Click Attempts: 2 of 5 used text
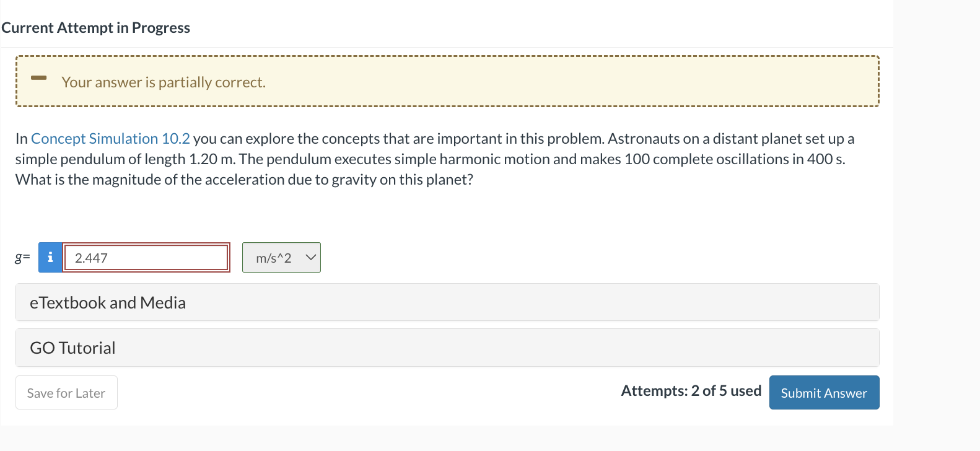980x451 pixels. 691,391
